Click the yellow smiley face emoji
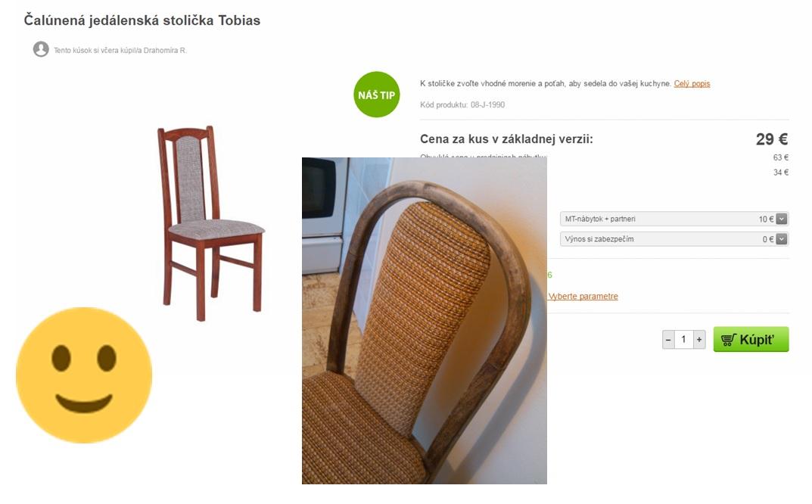Image resolution: width=812 pixels, height=504 pixels. [84, 375]
